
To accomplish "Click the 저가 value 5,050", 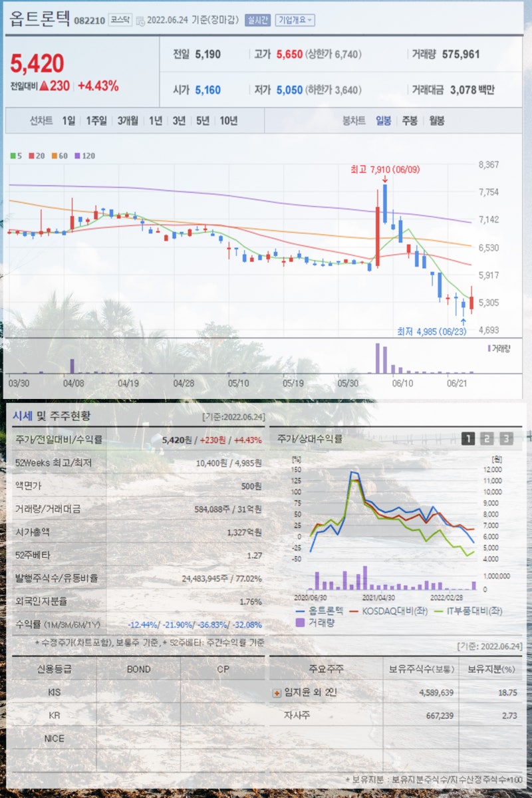I will pos(289,90).
